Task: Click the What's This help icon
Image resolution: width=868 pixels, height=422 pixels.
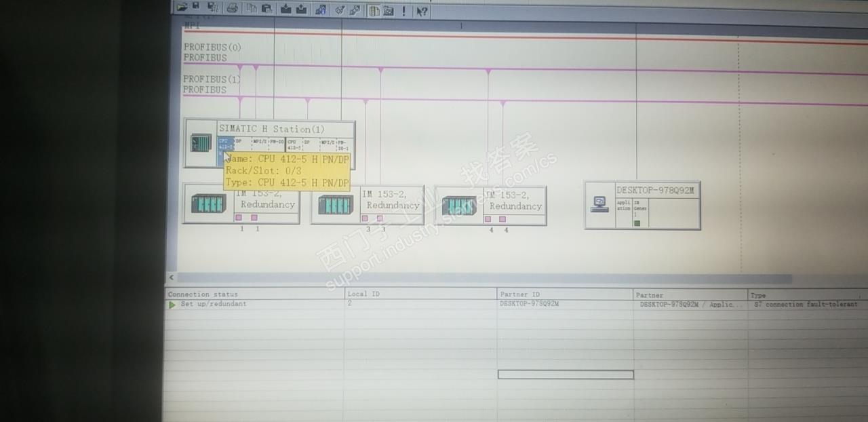Action: pyautogui.click(x=422, y=12)
